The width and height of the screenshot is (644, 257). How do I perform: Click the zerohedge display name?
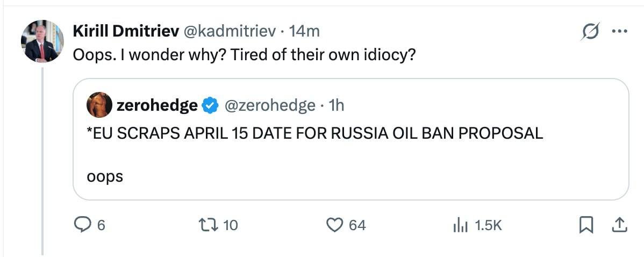157,106
